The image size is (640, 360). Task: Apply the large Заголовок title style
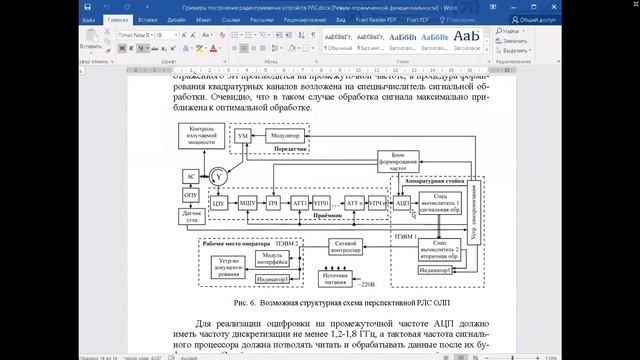(467, 41)
